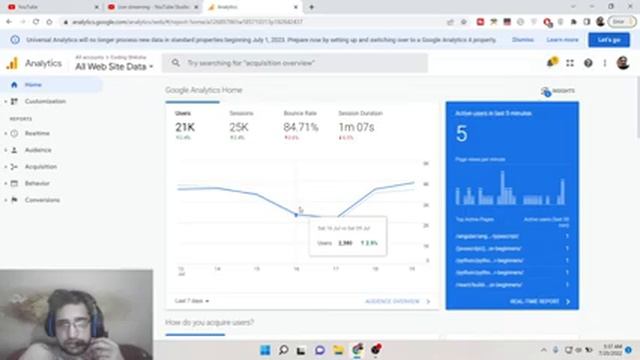Close the Analytics browser tab
The width and height of the screenshot is (640, 360).
coord(296,7)
